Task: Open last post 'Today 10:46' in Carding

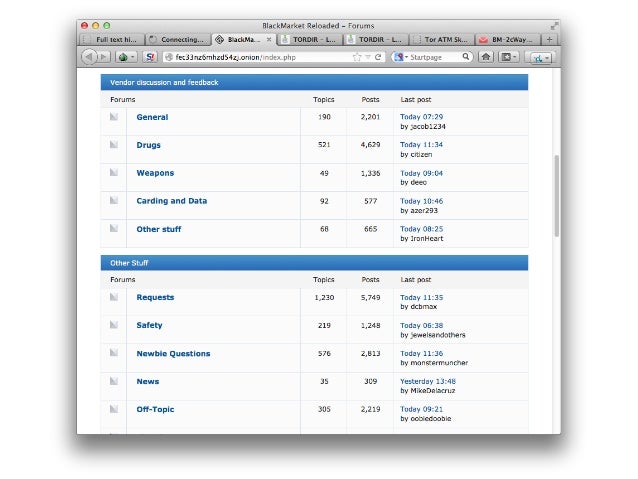Action: (x=421, y=201)
